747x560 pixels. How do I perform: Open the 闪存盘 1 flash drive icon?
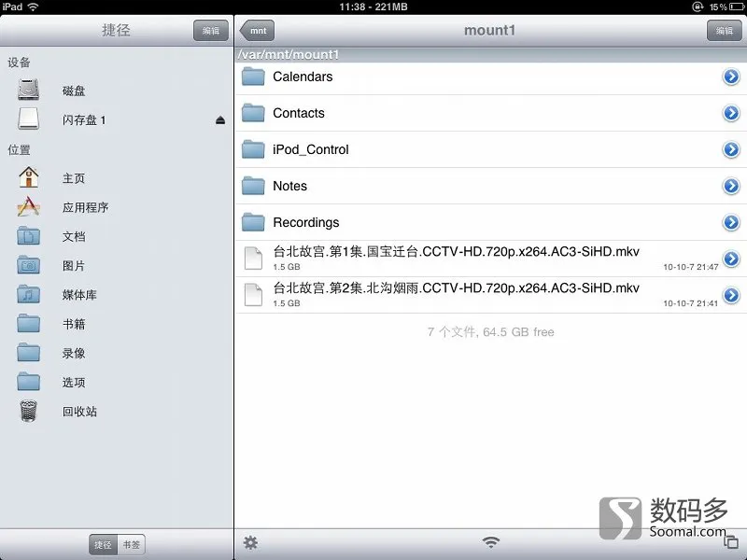click(x=29, y=119)
